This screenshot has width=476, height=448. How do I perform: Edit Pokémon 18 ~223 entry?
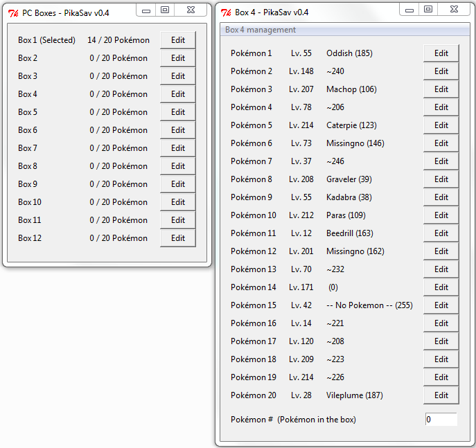441,359
